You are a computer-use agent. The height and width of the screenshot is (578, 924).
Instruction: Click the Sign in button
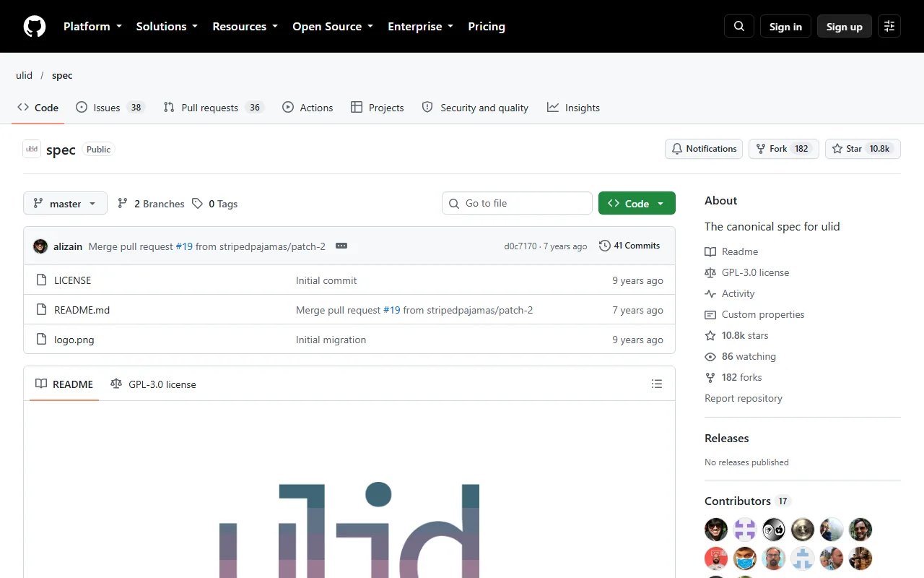click(x=785, y=26)
